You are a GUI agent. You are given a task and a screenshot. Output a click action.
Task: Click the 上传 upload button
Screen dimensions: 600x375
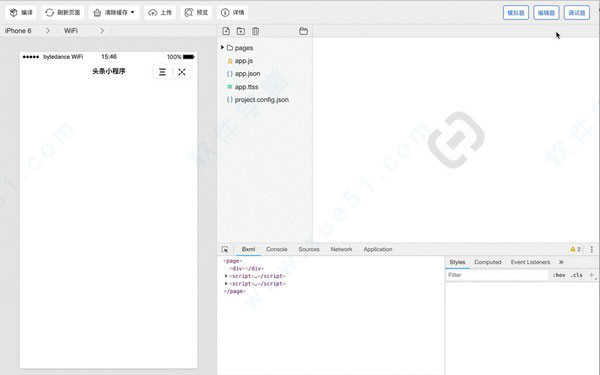click(160, 13)
